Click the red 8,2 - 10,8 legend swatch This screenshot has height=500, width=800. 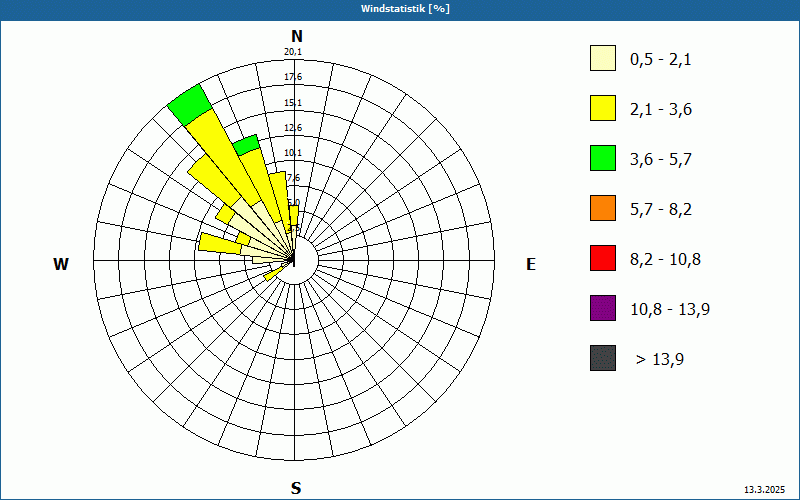tap(603, 258)
